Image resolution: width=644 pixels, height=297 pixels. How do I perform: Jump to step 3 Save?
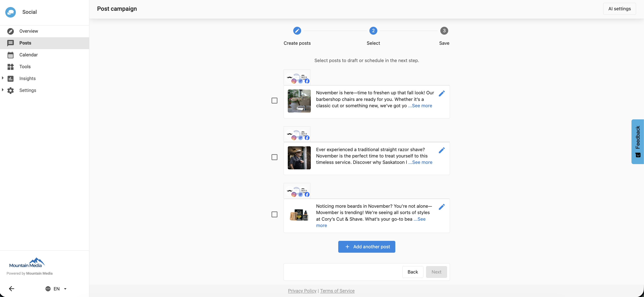coord(444,31)
